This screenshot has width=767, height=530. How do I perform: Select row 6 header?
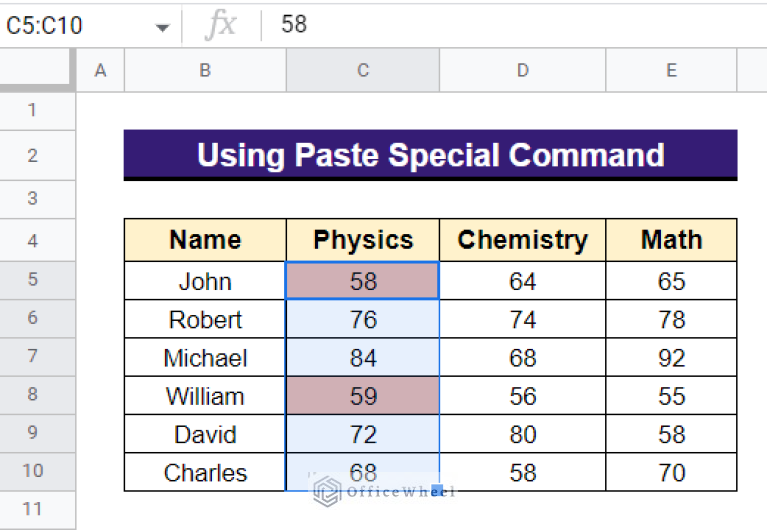point(37,319)
